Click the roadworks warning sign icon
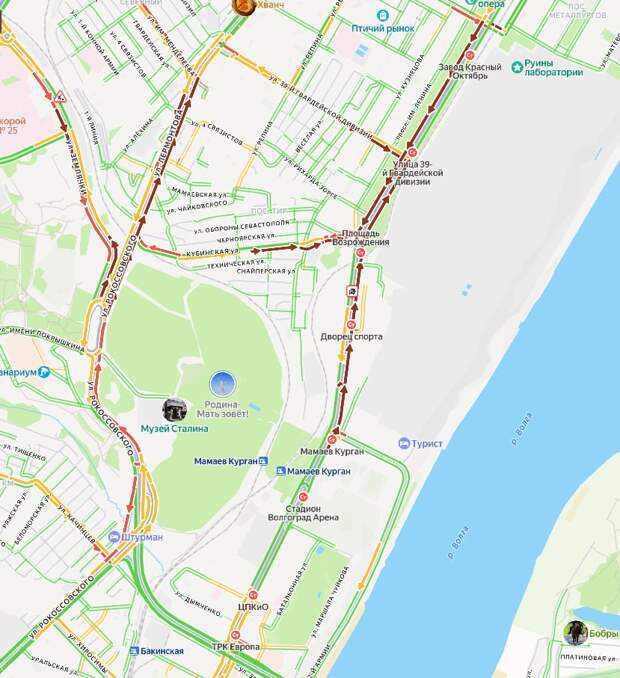 click(60, 97)
